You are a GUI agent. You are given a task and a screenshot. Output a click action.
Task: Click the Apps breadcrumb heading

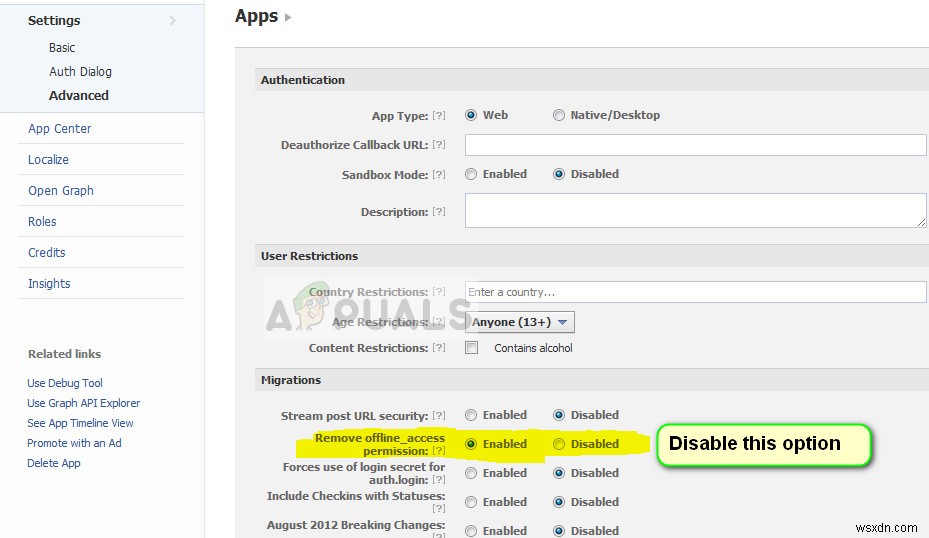[257, 16]
